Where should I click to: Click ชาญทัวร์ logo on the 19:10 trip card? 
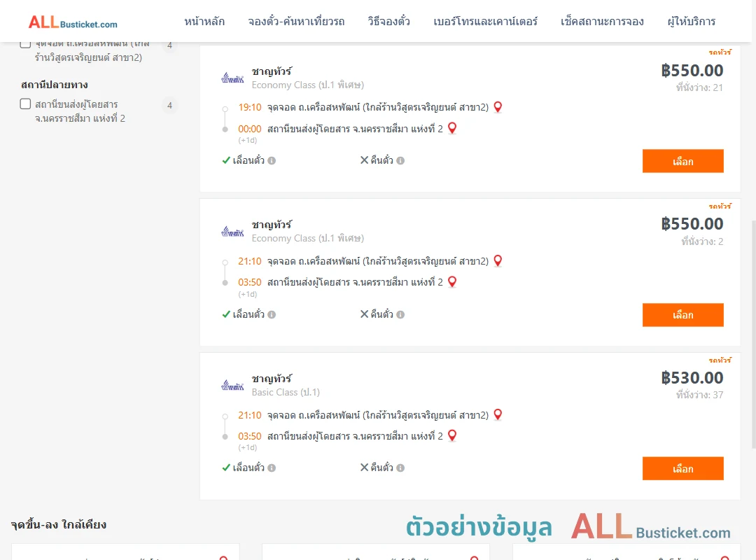232,78
